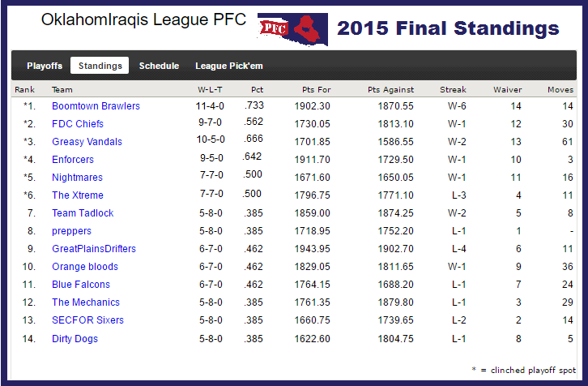Open the SECFOR Sixers team page

pos(87,320)
